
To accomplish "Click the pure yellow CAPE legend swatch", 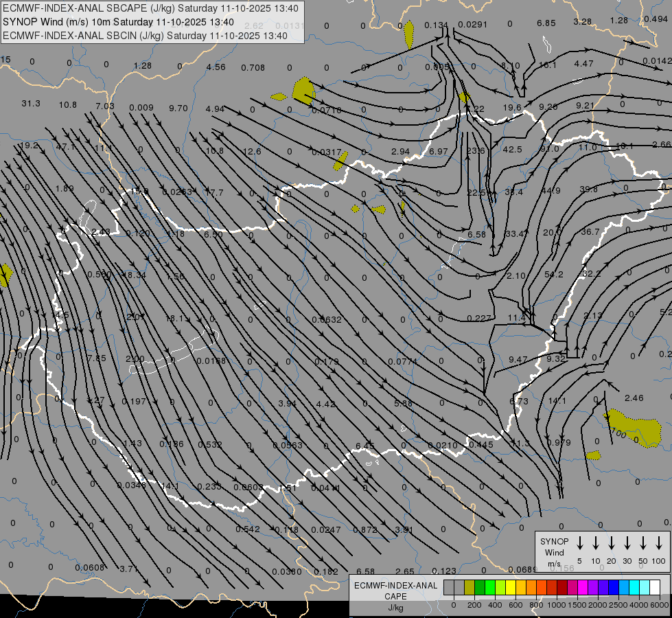I will 511,588.
